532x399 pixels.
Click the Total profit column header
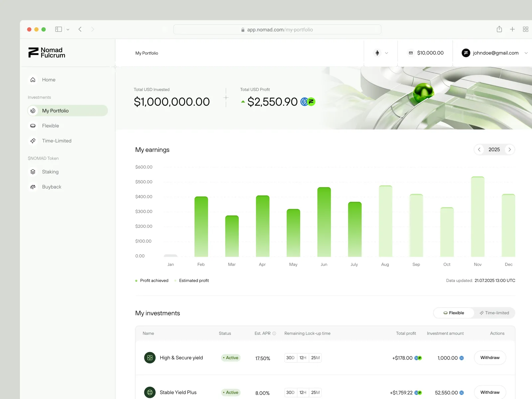[406, 333]
